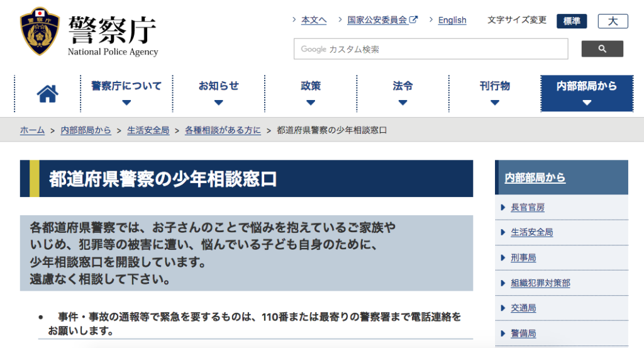This screenshot has width=644, height=348.
Task: Click the arrow icon beside 交通局
Action: [x=503, y=308]
